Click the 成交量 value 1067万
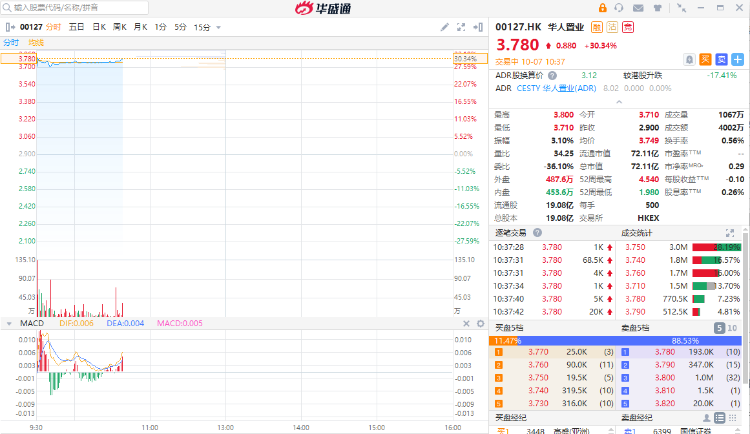The height and width of the screenshot is (434, 750). [731, 115]
